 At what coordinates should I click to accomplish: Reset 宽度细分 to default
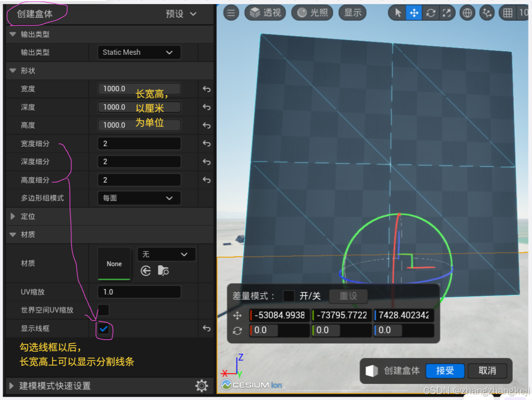tap(206, 143)
